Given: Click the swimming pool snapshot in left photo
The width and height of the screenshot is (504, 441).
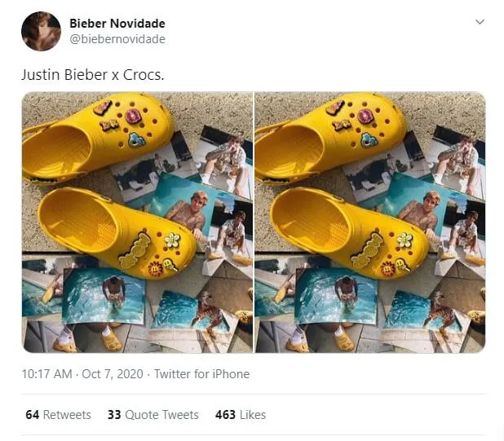Looking at the screenshot, I should pos(104,296).
